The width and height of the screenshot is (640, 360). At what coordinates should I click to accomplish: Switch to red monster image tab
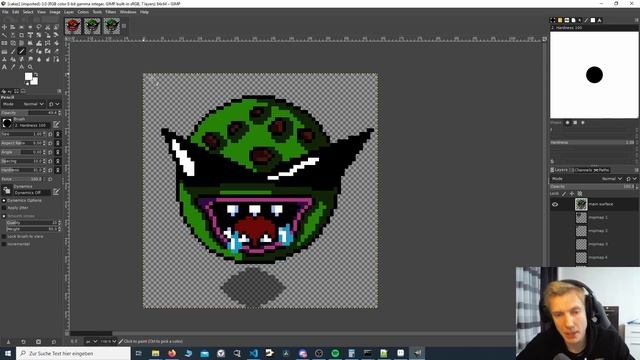click(73, 26)
